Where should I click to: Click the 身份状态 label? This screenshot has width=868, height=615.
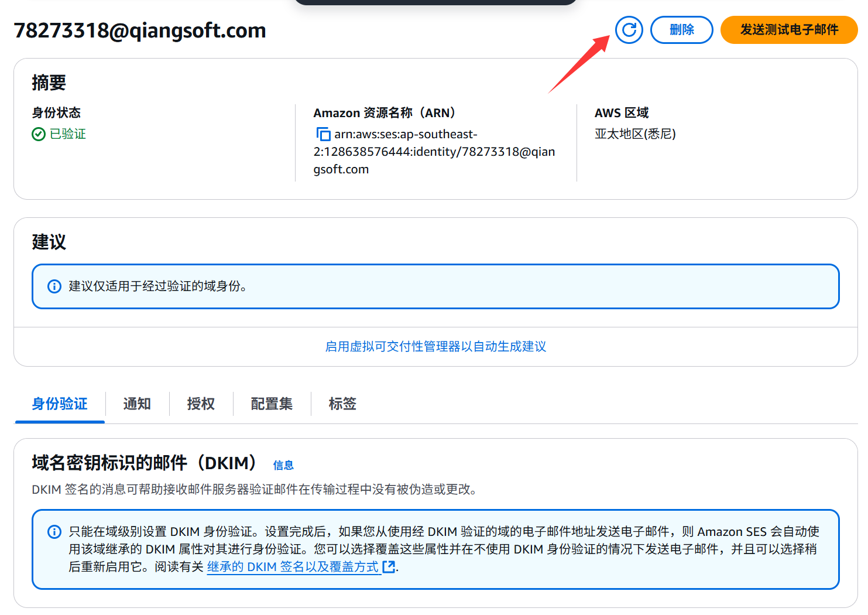(56, 112)
